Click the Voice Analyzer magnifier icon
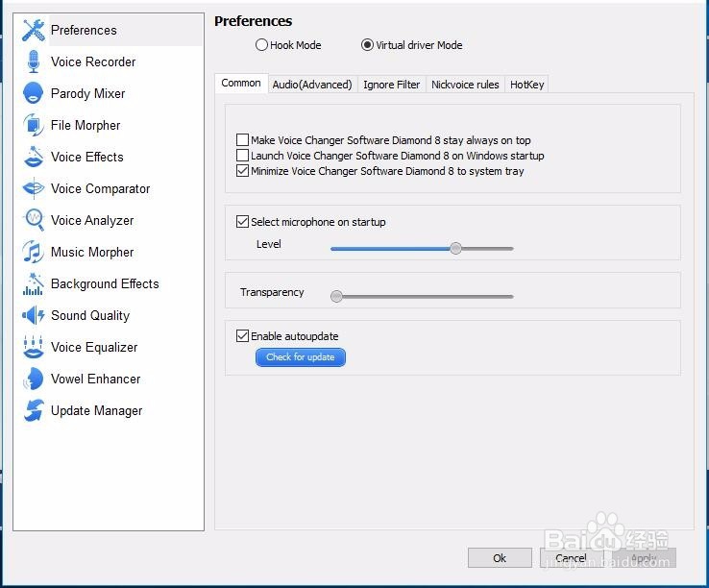This screenshot has width=709, height=588. [34, 220]
